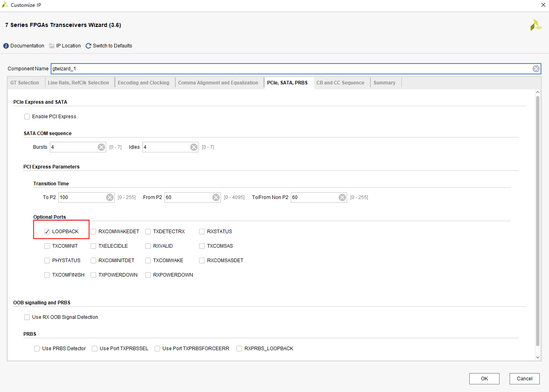Go to the Summary tab
549x392 pixels.
[385, 83]
